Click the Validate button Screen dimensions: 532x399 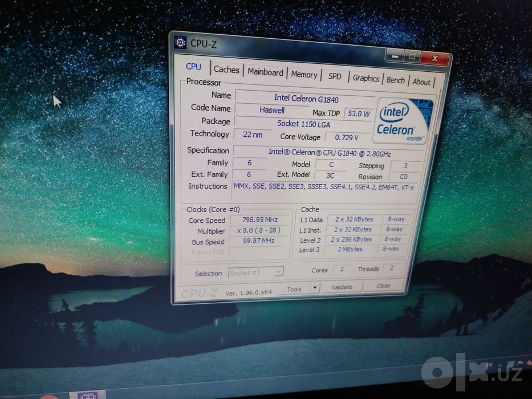click(x=342, y=287)
